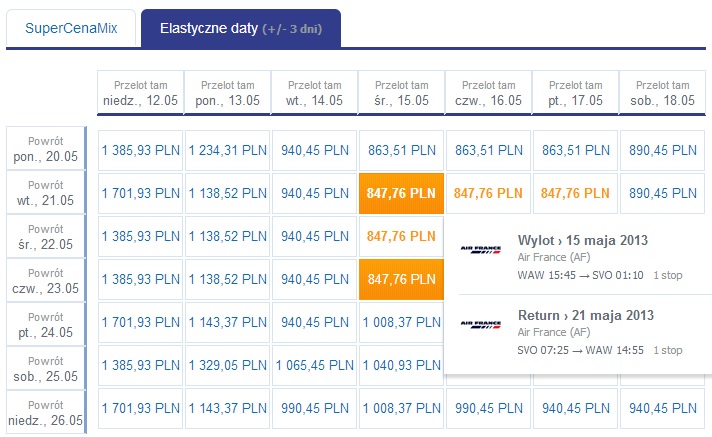Click the Air France logo beside Return
The width and height of the screenshot is (712, 437).
[480, 324]
